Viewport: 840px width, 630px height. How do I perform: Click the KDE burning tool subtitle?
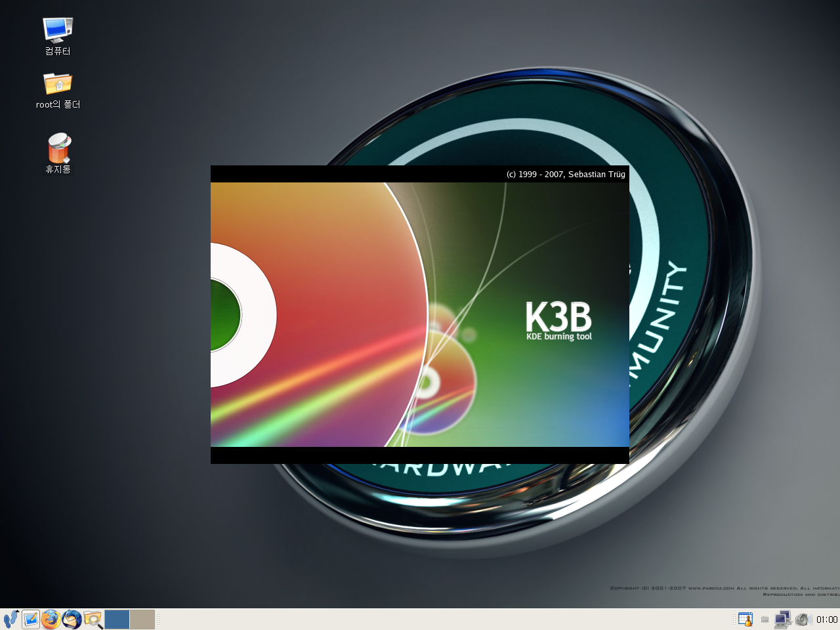coord(559,337)
